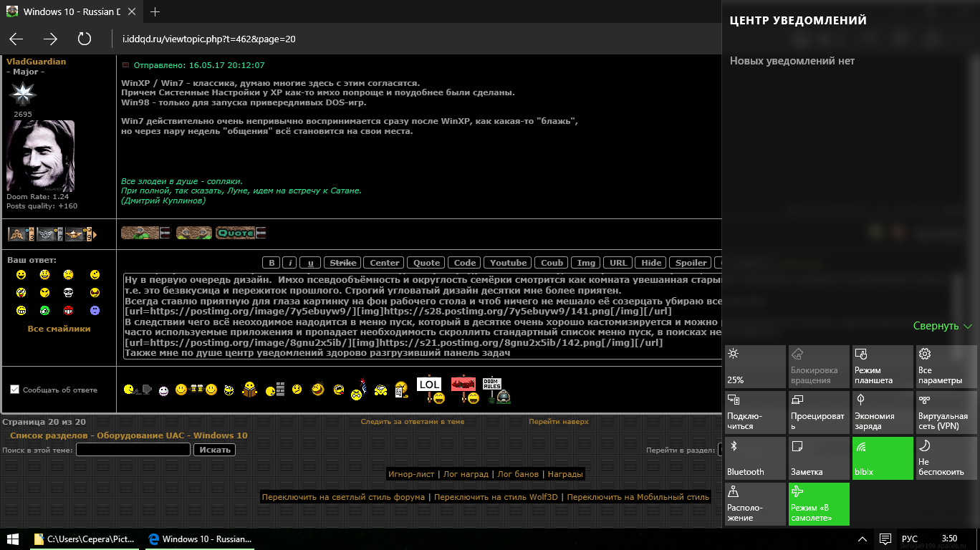Click the i italic BBCode button
Screen dimensions: 980x550
pyautogui.click(x=289, y=263)
